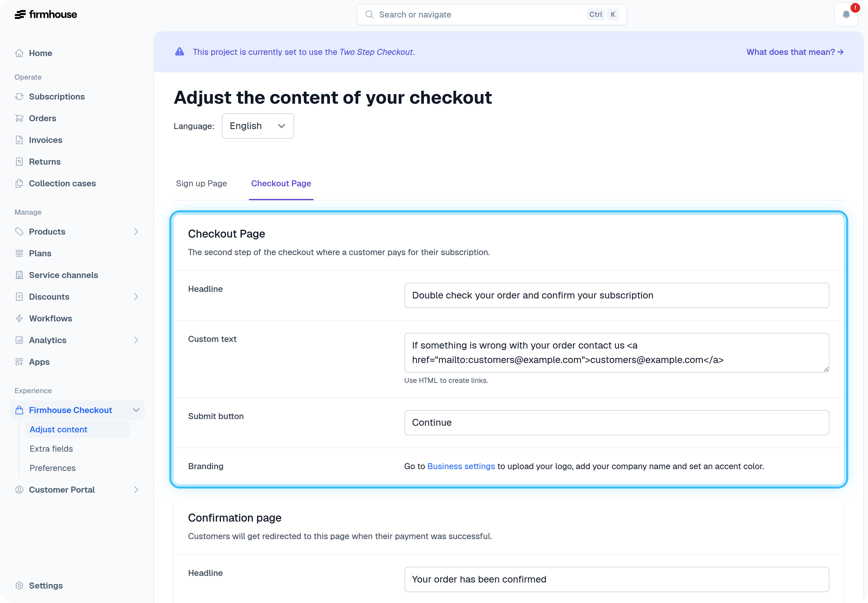Follow the Business settings link
This screenshot has height=603, width=868.
pos(461,466)
